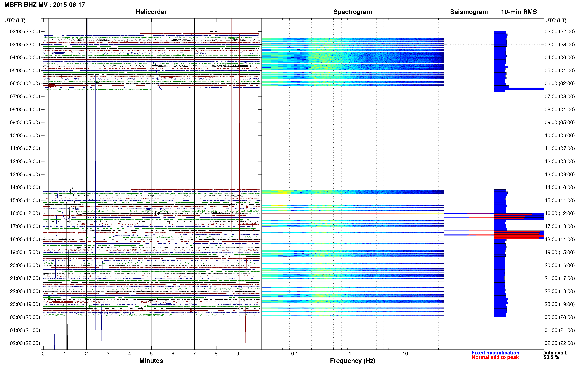The width and height of the screenshot is (588, 368).
Task: Click the plot title 'MBFR BHZ MV : 2015-06-17'
Action: click(x=45, y=5)
